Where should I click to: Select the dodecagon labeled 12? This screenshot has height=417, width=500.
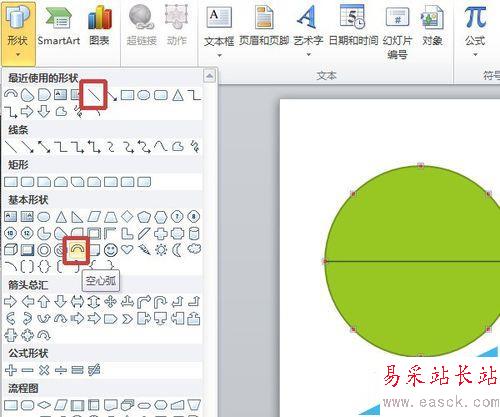pyautogui.click(x=27, y=233)
